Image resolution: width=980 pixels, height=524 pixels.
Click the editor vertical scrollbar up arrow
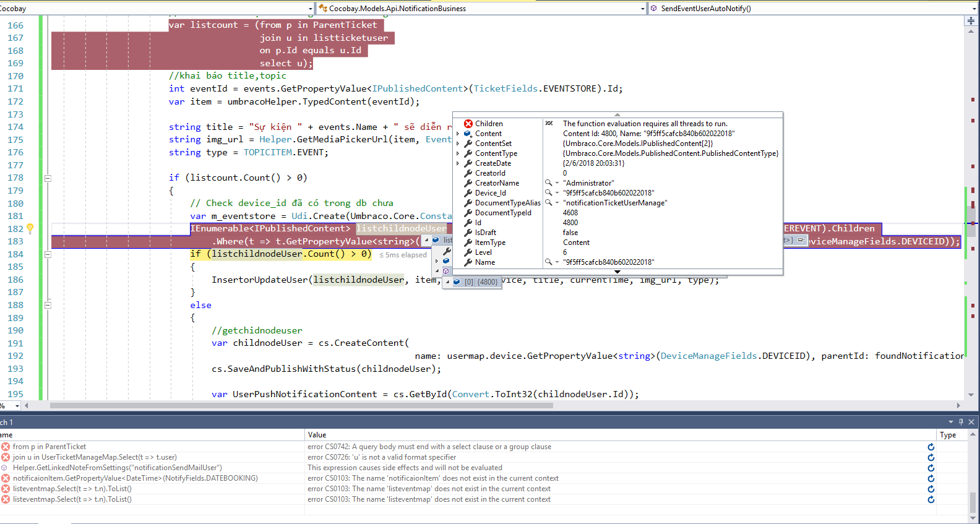click(x=971, y=30)
